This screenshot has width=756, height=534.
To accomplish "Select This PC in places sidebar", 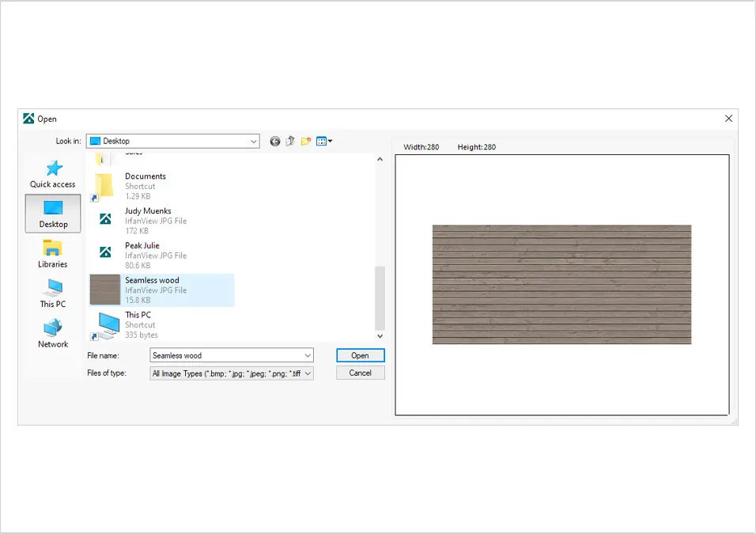I will click(52, 294).
